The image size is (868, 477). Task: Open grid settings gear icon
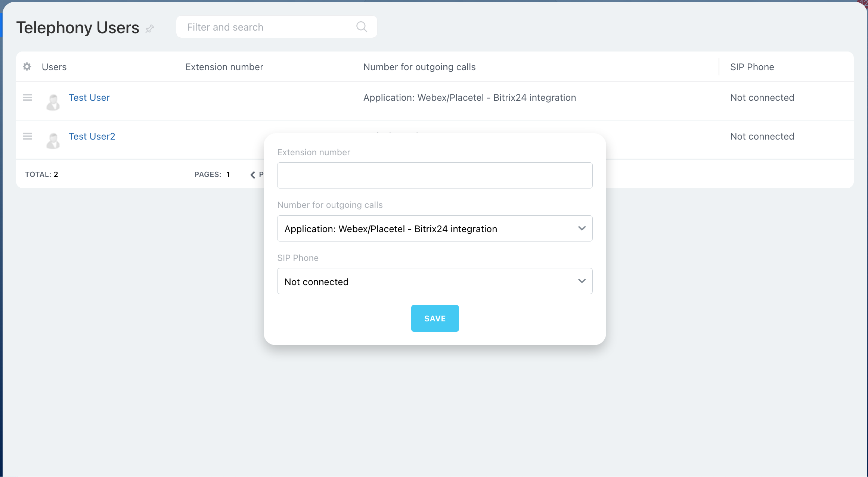(27, 67)
